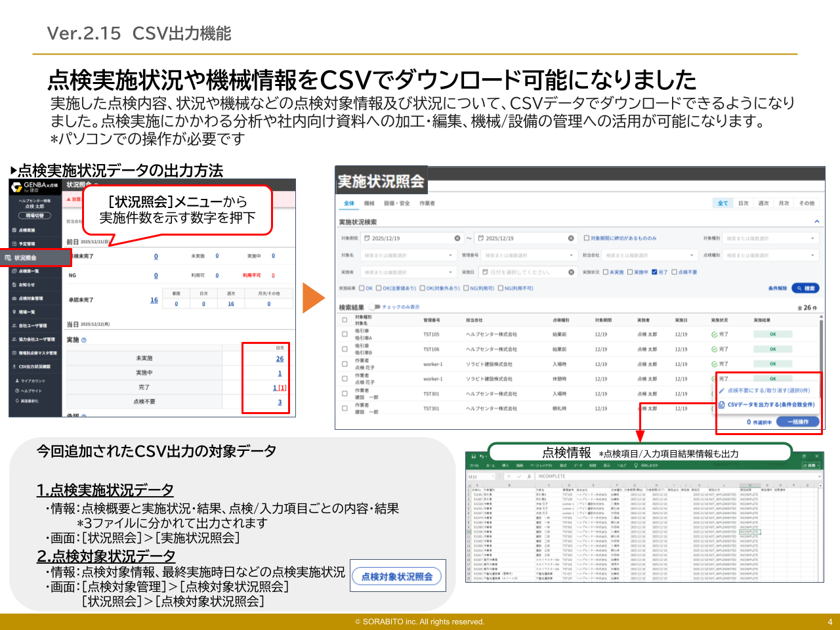This screenshot has height=630, width=840.
Task: Toggle the チェックのみ表示 switch
Action: tap(375, 307)
